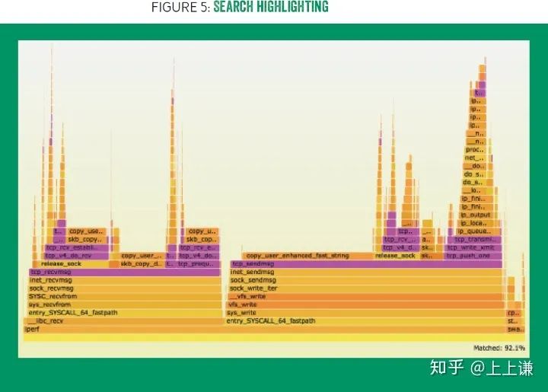
Task: Click the skb_copy.. frame above tcp_rcv_establi..
Action: [x=86, y=240]
